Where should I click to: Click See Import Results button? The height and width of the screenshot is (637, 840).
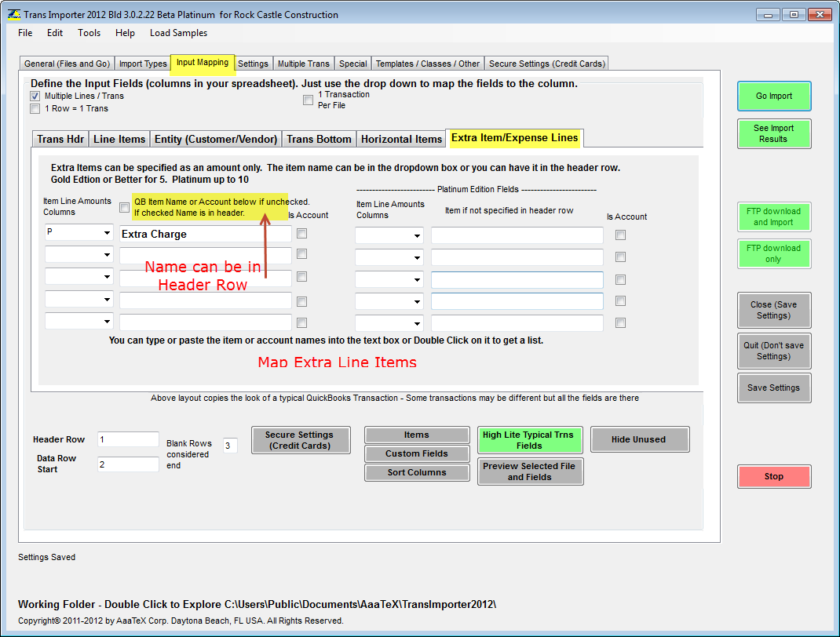[x=773, y=134]
